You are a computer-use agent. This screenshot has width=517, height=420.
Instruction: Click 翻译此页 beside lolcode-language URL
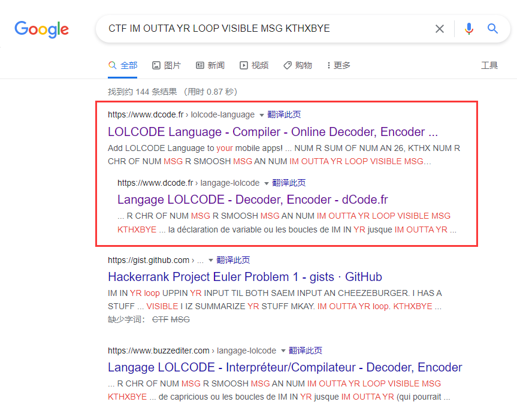point(284,114)
